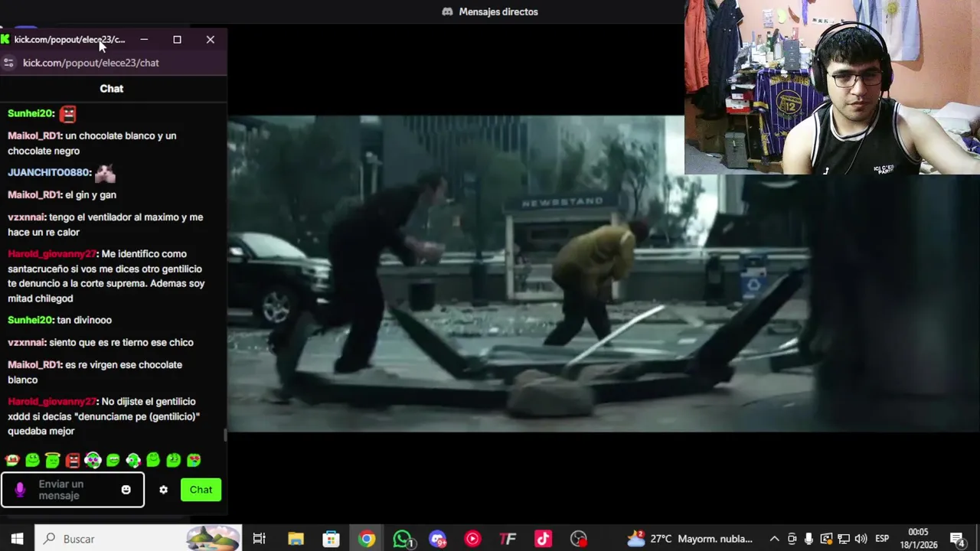Screen dimensions: 980x551
Task: Open Microsoft Store from the taskbar
Action: click(331, 539)
